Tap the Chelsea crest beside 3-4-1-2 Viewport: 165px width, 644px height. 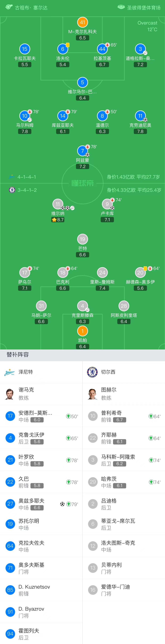[12, 190]
